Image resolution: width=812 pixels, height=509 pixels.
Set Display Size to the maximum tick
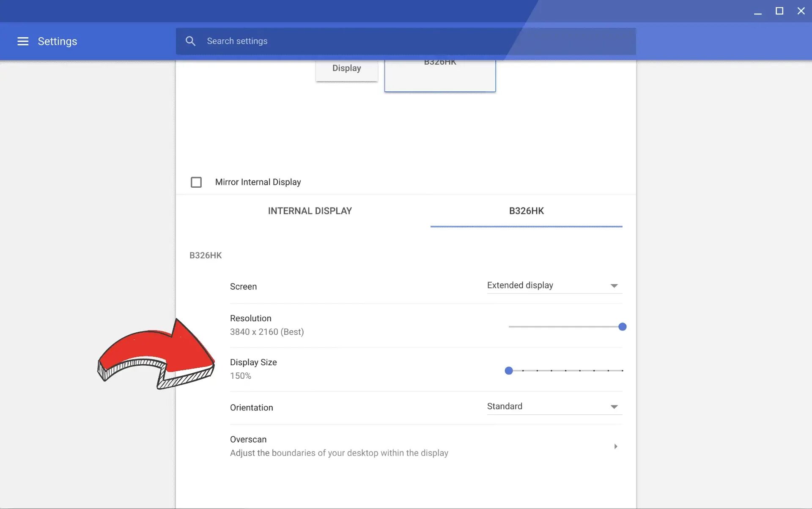coord(622,371)
